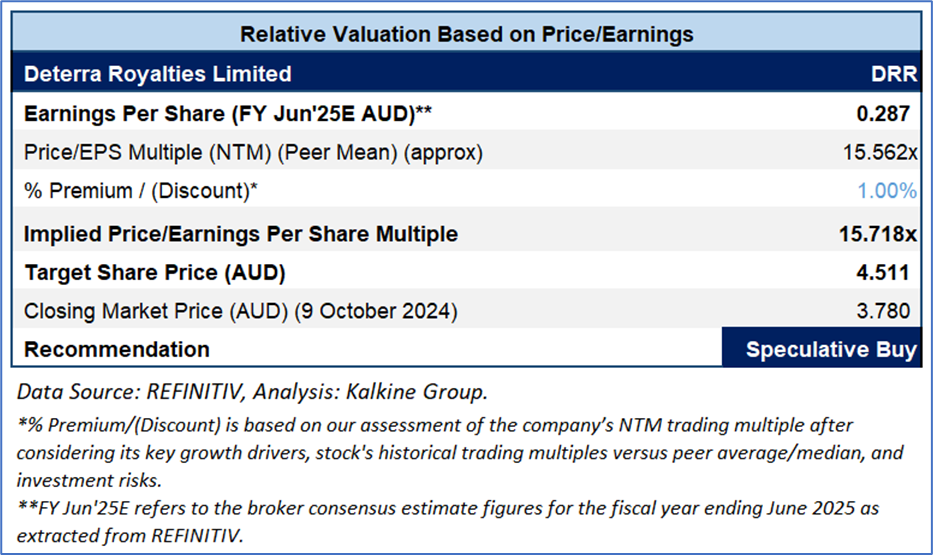This screenshot has height=555, width=933.
Task: Click the Data Source: REFINITIV line
Action: coord(250,390)
